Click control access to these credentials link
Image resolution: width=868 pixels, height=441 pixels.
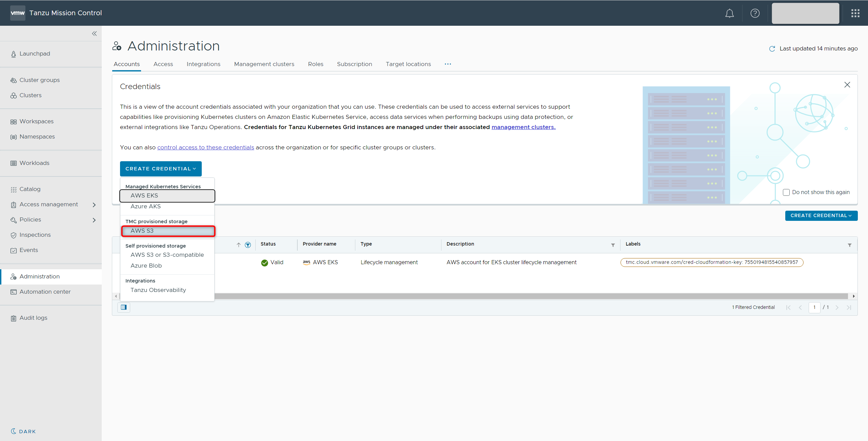(205, 147)
